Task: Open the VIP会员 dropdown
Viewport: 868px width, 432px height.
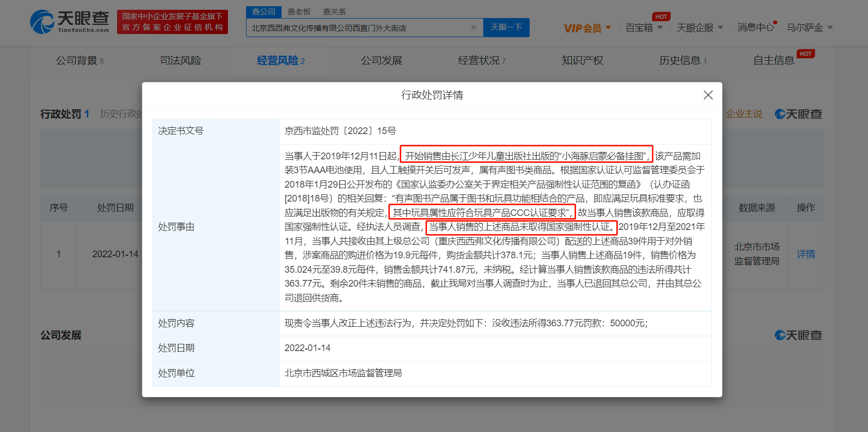Action: (587, 28)
